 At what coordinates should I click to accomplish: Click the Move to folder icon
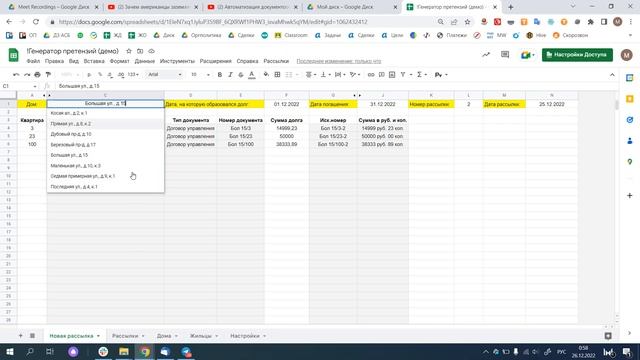point(140,51)
